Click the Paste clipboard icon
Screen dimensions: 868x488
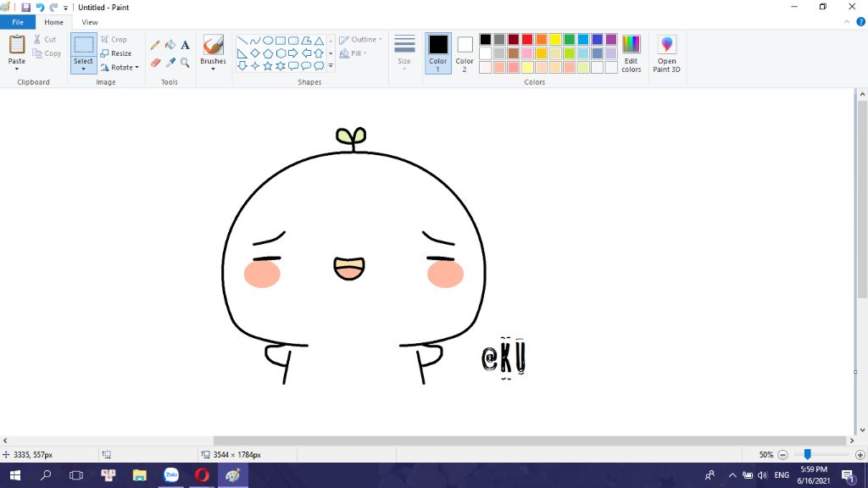17,45
